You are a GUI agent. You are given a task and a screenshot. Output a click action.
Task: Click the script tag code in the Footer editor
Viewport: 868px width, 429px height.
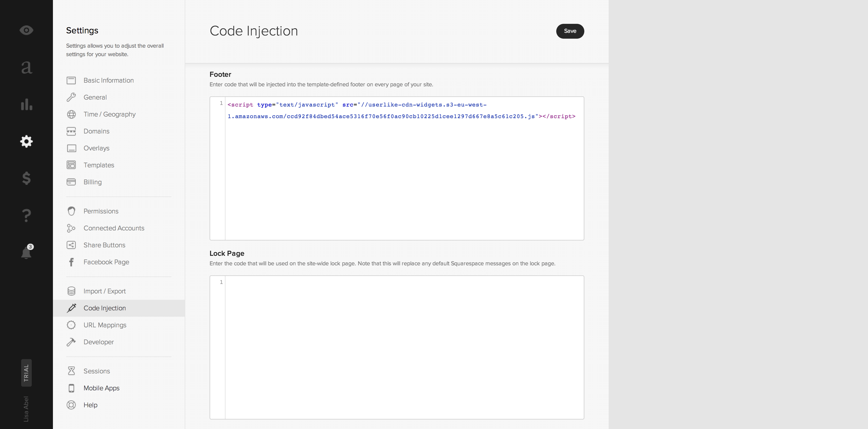[401, 110]
